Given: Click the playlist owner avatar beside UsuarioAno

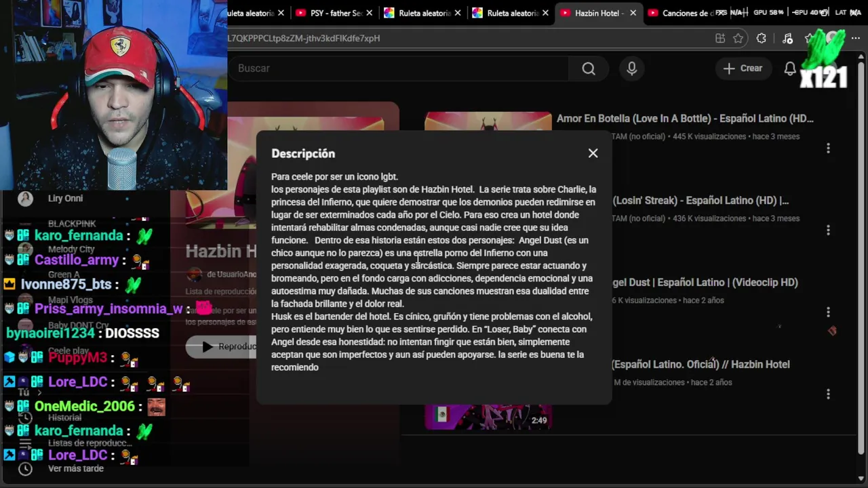Looking at the screenshot, I should pyautogui.click(x=195, y=274).
